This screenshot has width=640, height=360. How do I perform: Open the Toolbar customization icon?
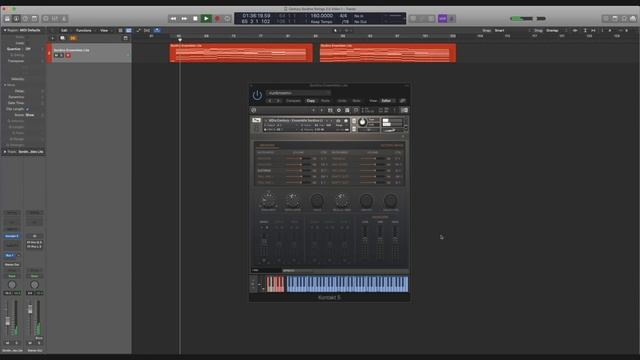pyautogui.click(x=34, y=18)
